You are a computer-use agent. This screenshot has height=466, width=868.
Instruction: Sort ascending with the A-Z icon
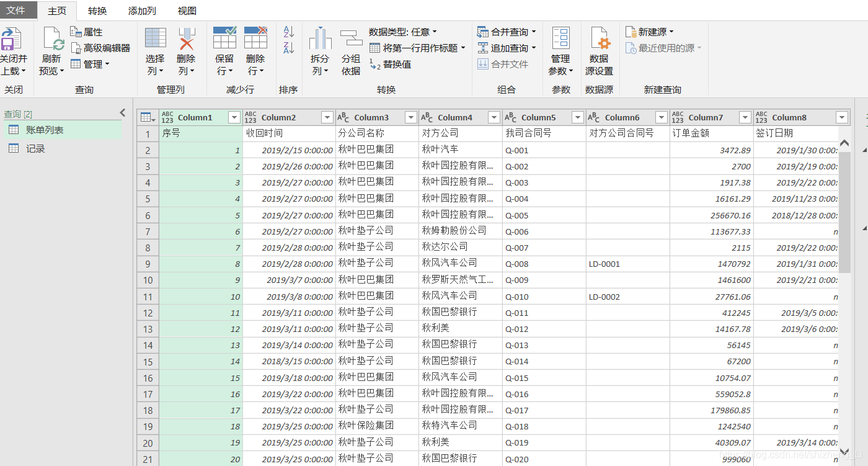pyautogui.click(x=288, y=32)
